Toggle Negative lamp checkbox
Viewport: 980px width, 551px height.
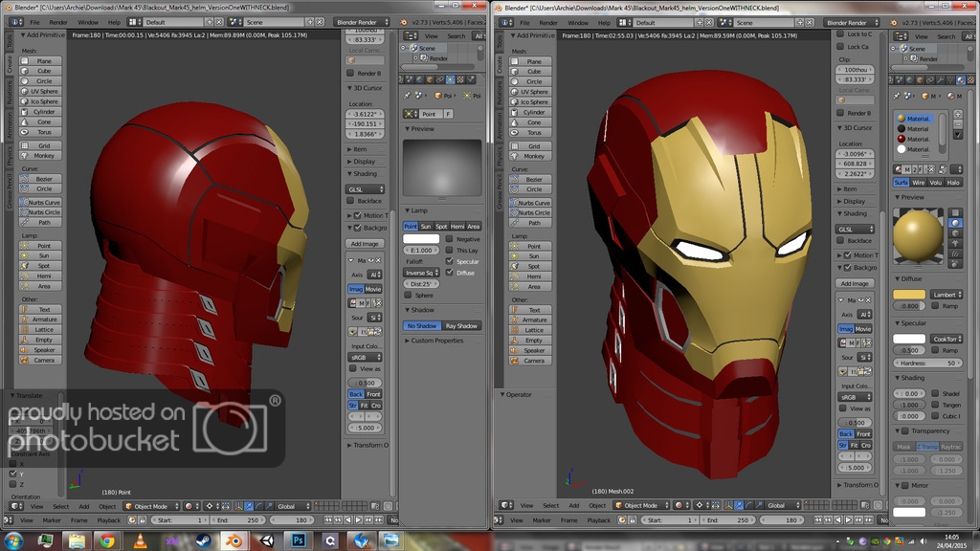pos(450,238)
